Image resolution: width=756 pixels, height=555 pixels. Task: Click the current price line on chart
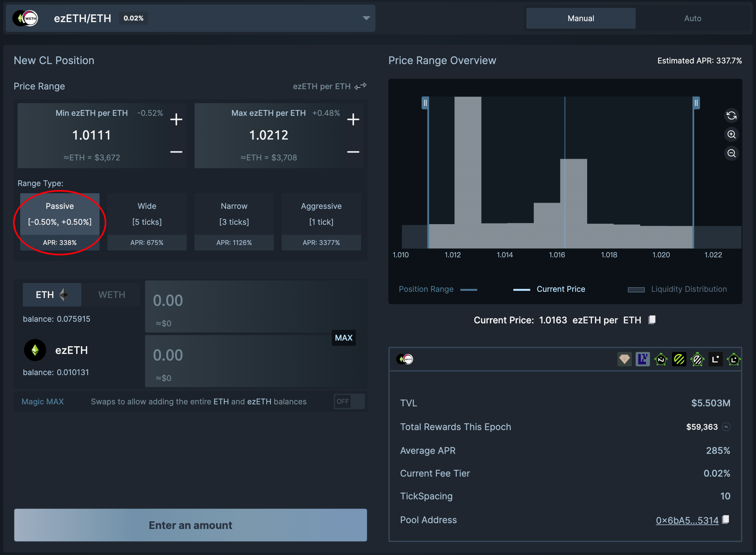[565, 172]
